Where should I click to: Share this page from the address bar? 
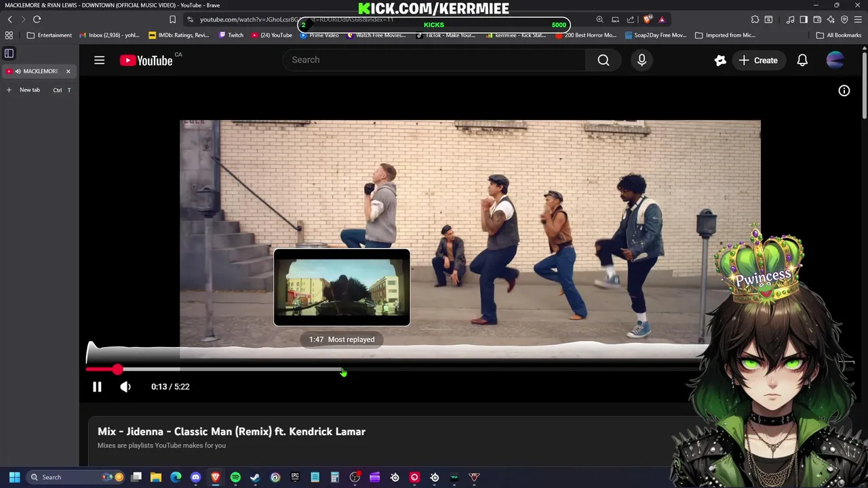631,20
